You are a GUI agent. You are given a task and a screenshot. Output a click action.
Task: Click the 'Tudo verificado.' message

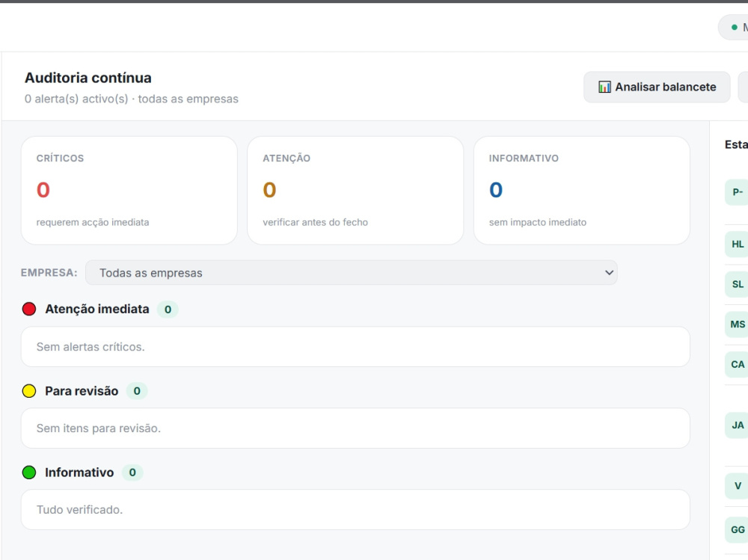click(79, 509)
